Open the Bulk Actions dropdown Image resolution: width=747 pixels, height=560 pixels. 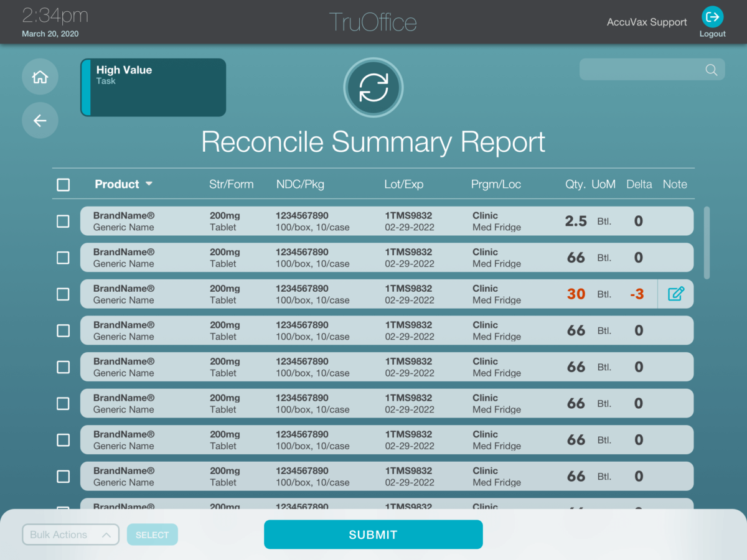coord(70,534)
